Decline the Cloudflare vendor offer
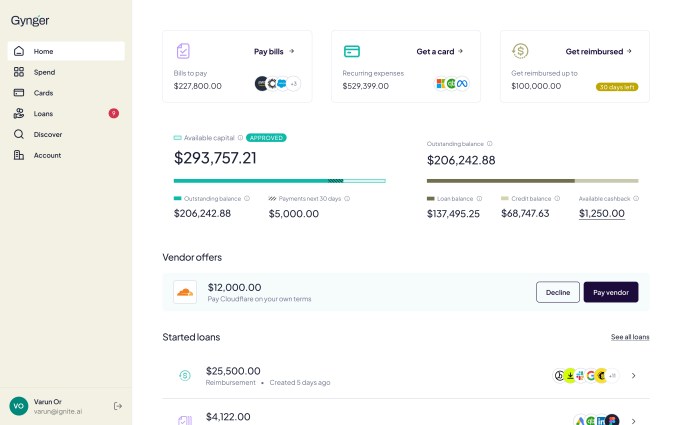Image resolution: width=680 pixels, height=425 pixels. coord(557,292)
